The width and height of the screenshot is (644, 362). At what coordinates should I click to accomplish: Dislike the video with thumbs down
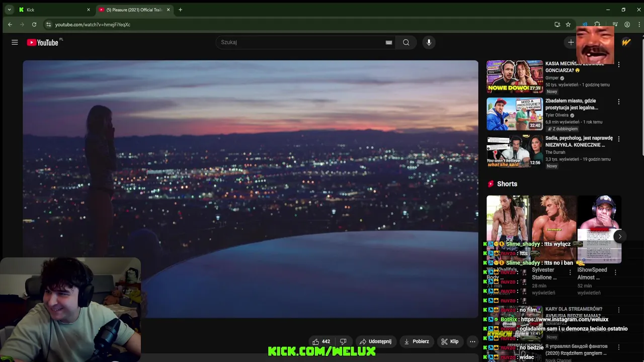[343, 341]
